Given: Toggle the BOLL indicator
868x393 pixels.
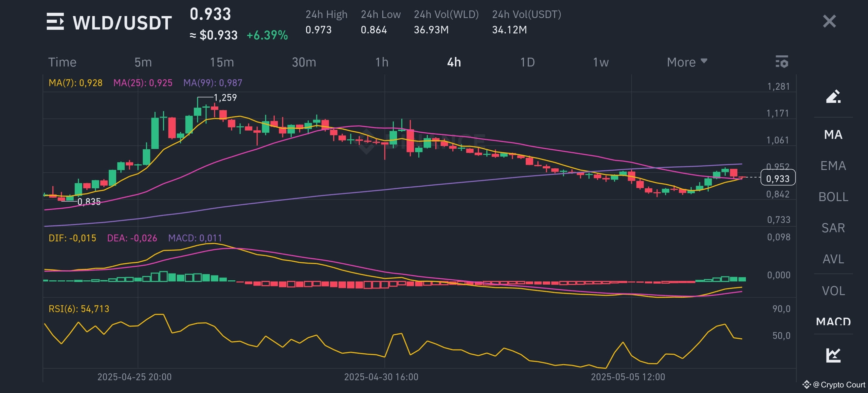Looking at the screenshot, I should click(x=833, y=196).
